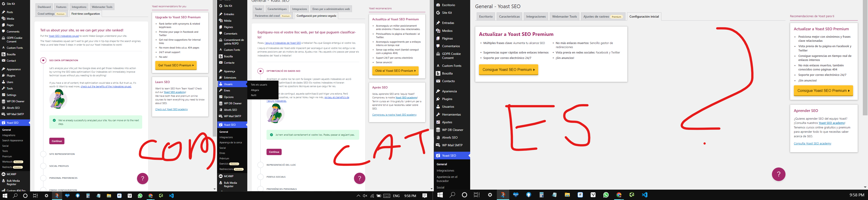Click the muted volume icon in the system tray

coord(365,196)
